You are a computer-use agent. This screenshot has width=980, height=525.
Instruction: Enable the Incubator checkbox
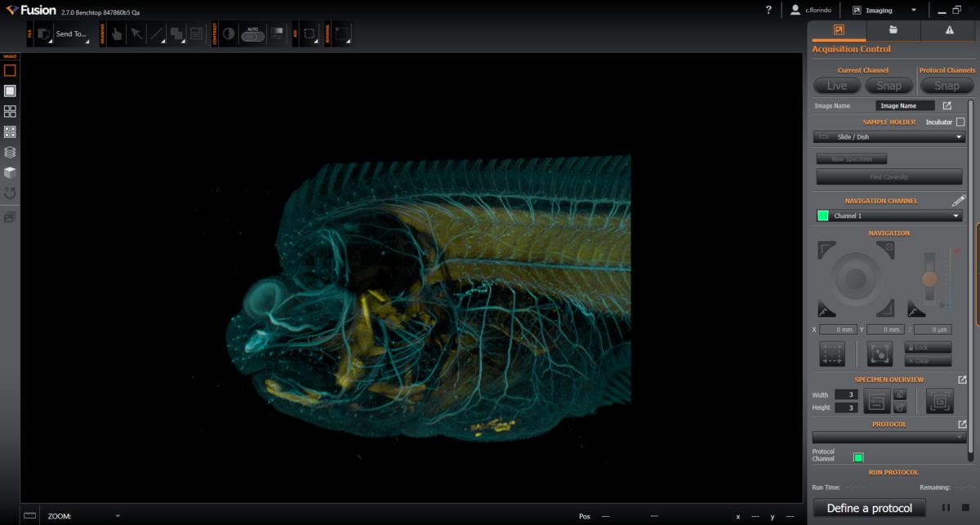(960, 122)
